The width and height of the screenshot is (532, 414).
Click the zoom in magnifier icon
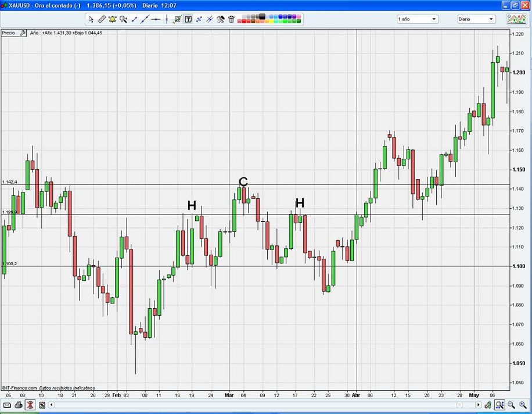click(x=523, y=405)
